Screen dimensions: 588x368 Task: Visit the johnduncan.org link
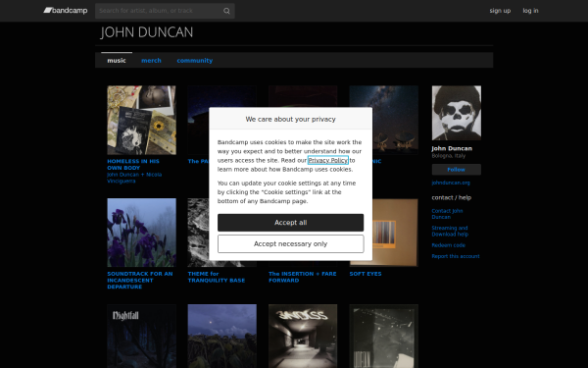451,183
